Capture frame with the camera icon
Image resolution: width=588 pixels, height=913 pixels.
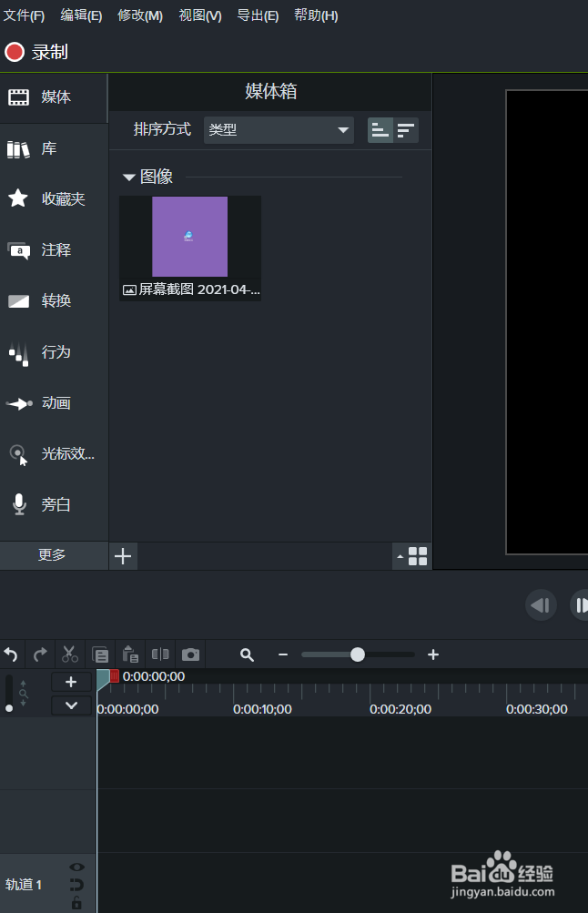(x=190, y=655)
